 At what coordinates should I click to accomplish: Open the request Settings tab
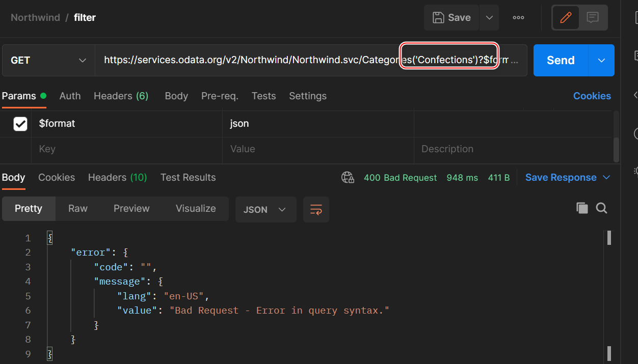[308, 96]
